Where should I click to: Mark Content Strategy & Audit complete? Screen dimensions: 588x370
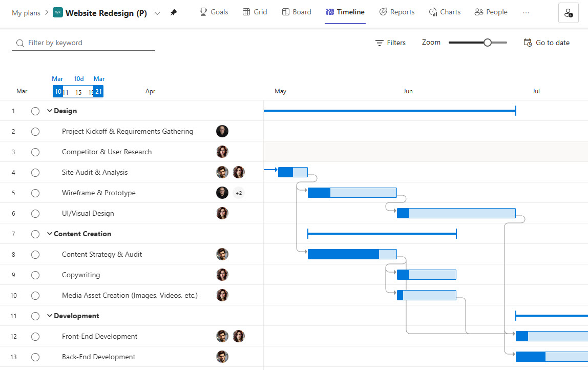(35, 254)
